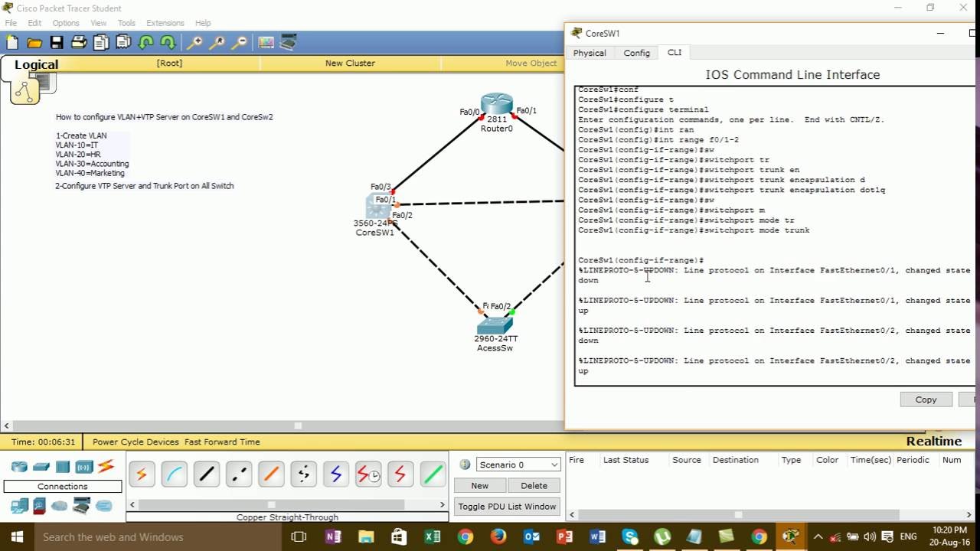Open the File menu
980x551 pixels.
(x=11, y=23)
